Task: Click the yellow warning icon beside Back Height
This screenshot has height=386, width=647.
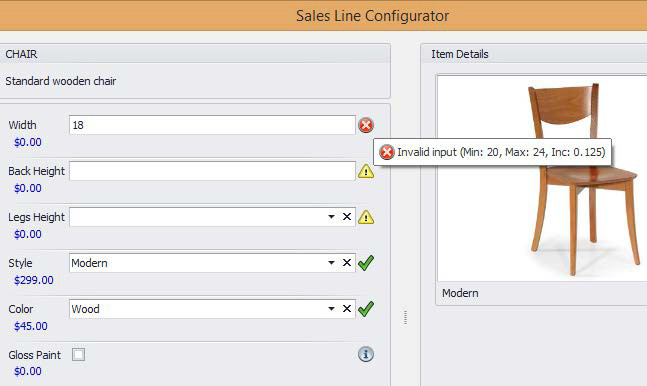Action: click(x=366, y=171)
